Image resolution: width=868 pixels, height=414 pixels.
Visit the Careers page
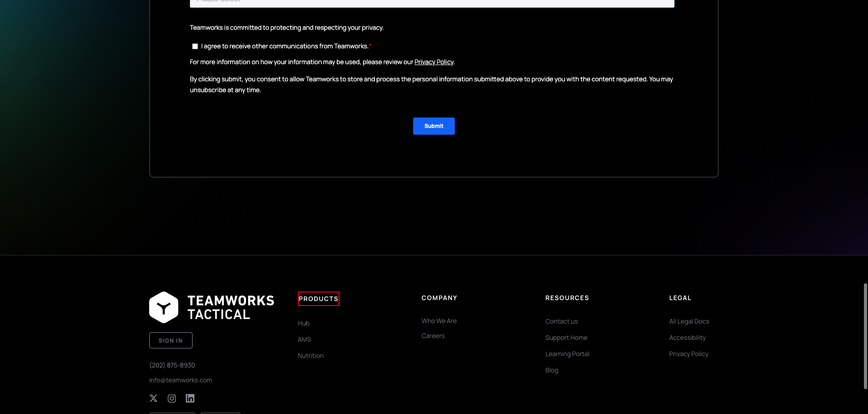point(433,336)
